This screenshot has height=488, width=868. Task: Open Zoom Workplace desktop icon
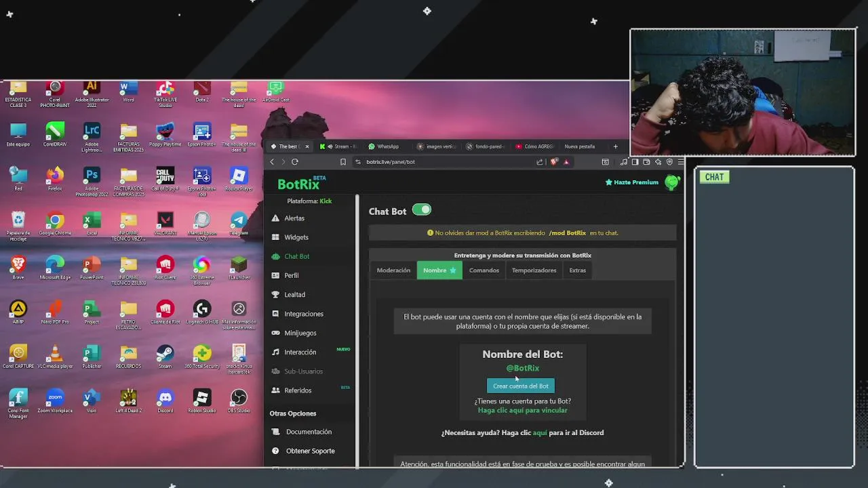(55, 401)
